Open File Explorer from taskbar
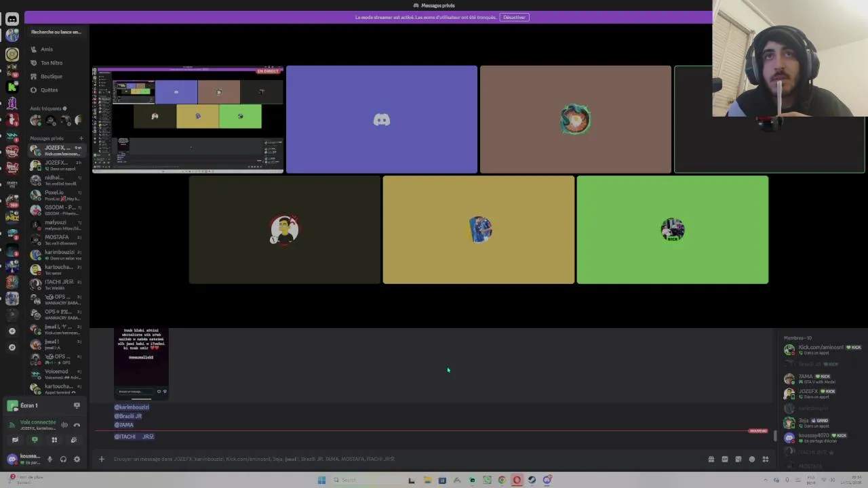The height and width of the screenshot is (488, 868). tap(427, 480)
